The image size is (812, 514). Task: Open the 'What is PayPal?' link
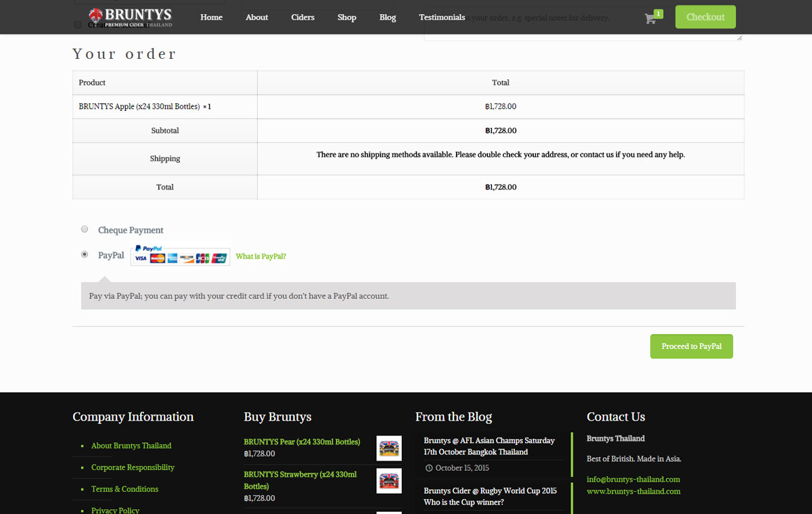[261, 256]
